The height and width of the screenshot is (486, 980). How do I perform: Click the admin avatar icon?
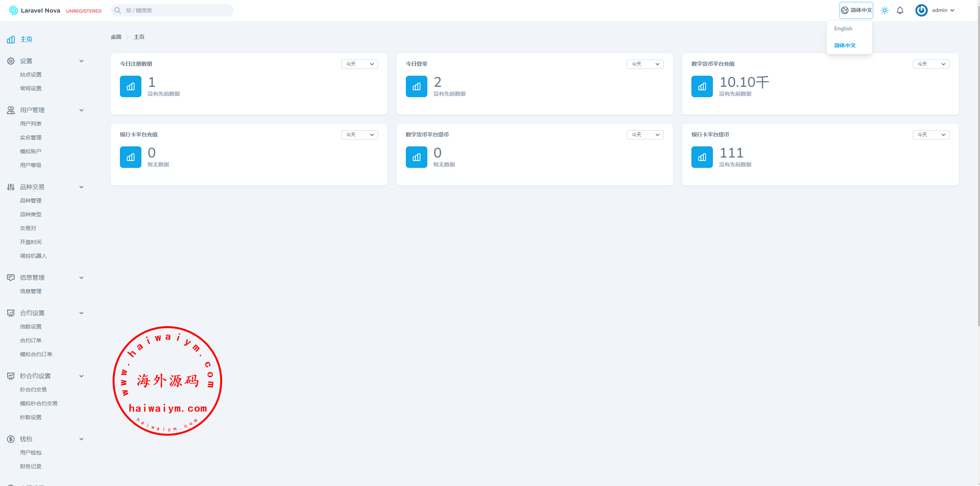tap(921, 10)
